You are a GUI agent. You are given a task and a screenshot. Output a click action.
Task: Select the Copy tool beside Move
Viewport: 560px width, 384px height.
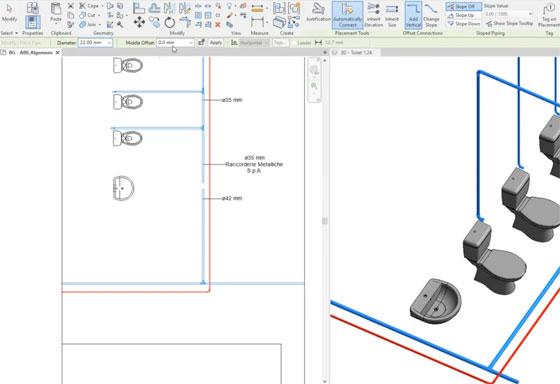point(155,22)
